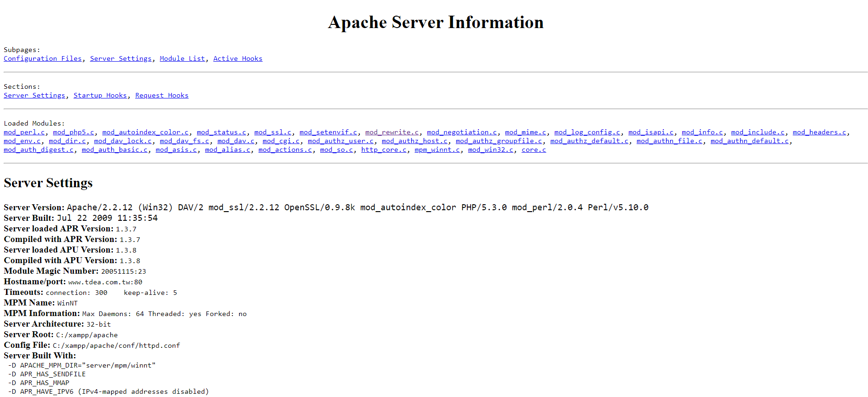Open mod_dav_lock.c module link
Screen dimensions: 868x397
pyautogui.click(x=123, y=141)
